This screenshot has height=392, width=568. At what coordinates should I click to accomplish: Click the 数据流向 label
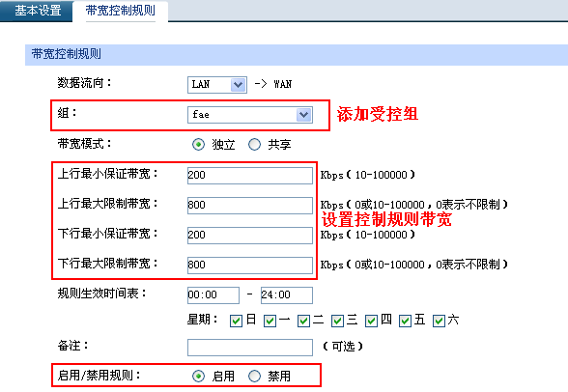(x=84, y=83)
